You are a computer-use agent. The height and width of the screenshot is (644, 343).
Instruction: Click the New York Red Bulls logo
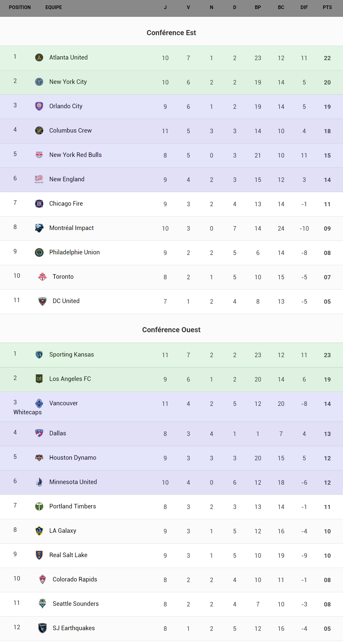39,155
